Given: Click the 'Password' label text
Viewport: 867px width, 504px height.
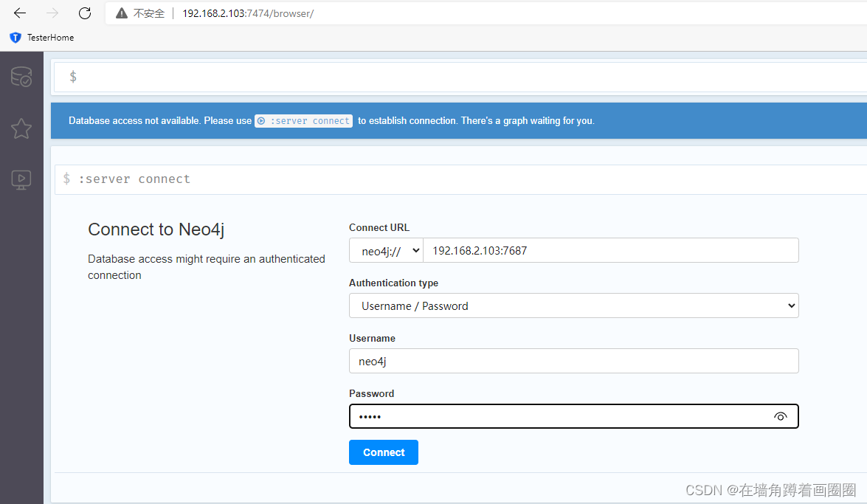Looking at the screenshot, I should pyautogui.click(x=371, y=393).
